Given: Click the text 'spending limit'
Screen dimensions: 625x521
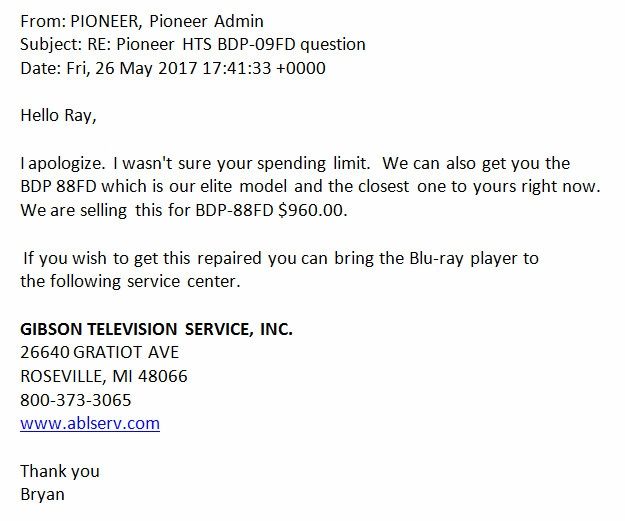Looking at the screenshot, I should 313,163.
